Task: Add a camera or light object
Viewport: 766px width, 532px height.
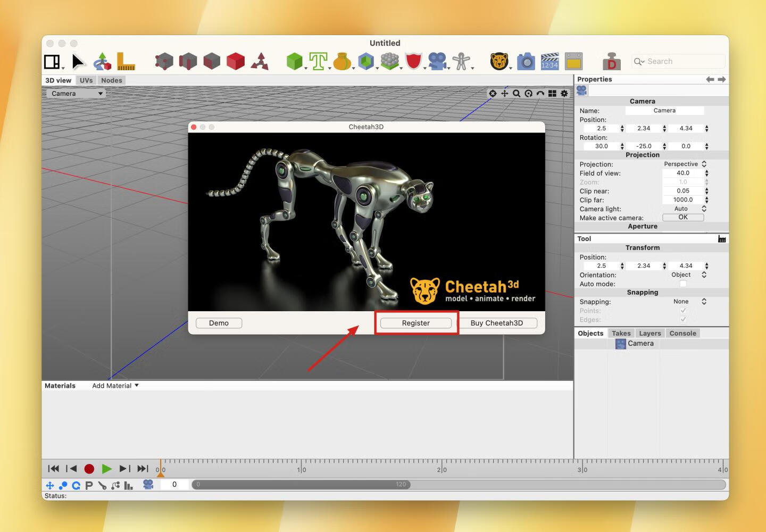Action: pyautogui.click(x=437, y=62)
